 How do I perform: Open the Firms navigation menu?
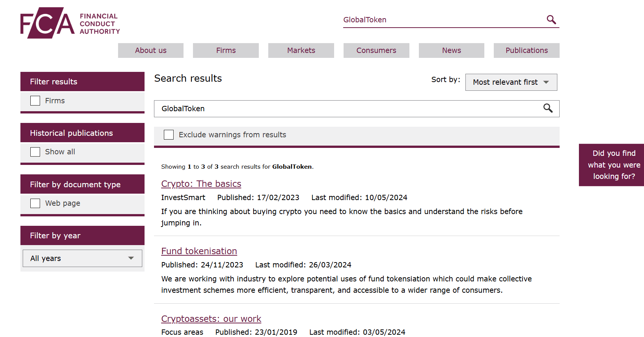226,50
